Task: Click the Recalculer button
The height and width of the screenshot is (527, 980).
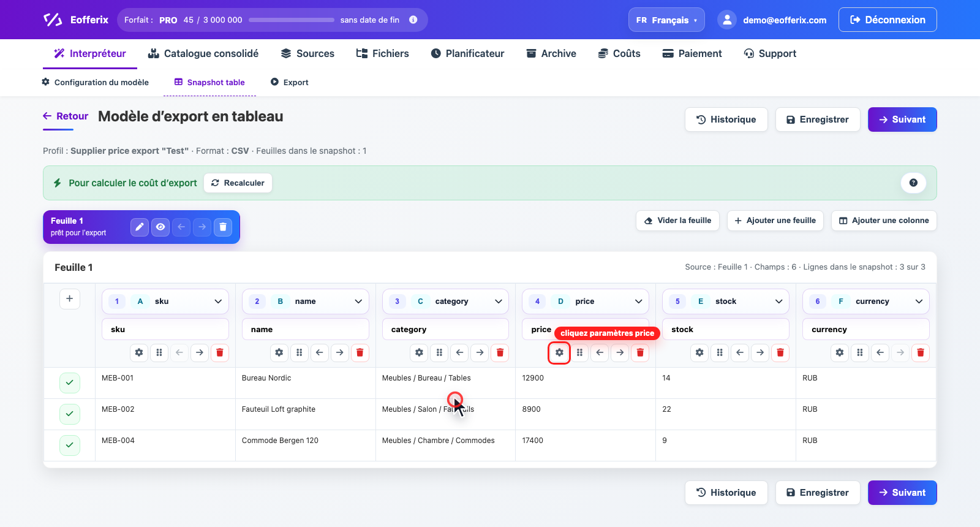Action: coord(238,183)
